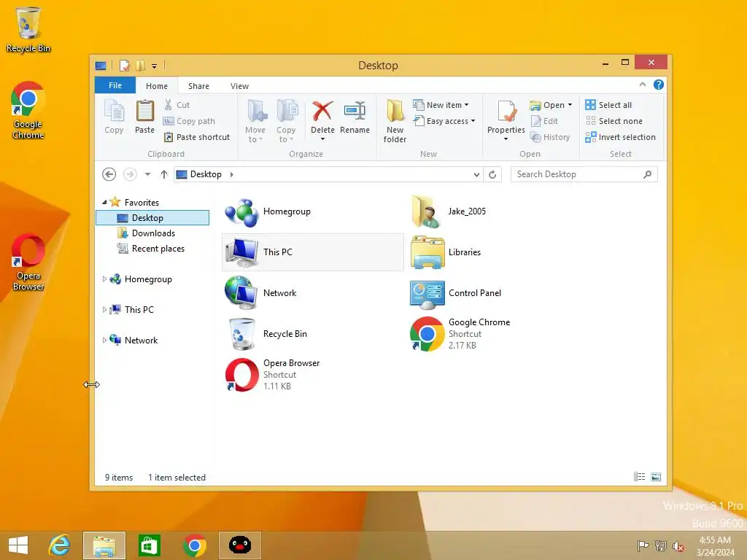Select the Jake_2005 user folder

click(498, 211)
